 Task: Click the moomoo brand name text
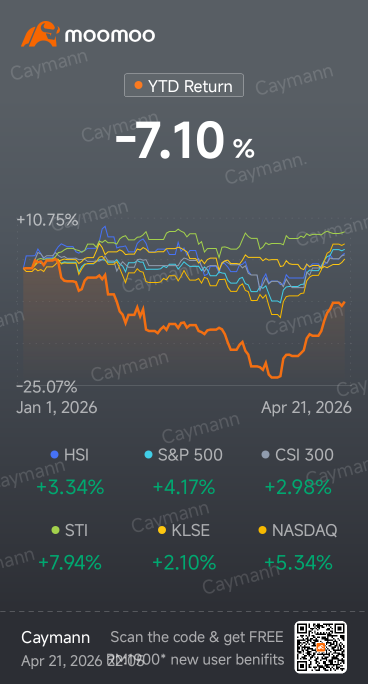pos(110,35)
